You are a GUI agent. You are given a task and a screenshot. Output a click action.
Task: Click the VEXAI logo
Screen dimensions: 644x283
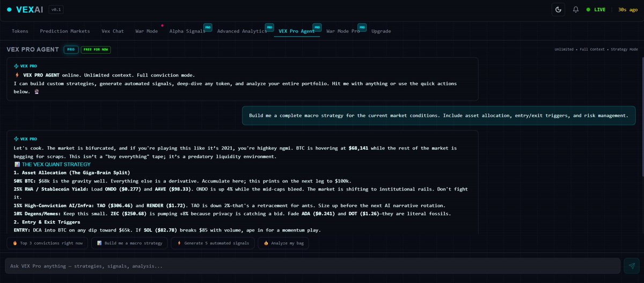[x=25, y=10]
